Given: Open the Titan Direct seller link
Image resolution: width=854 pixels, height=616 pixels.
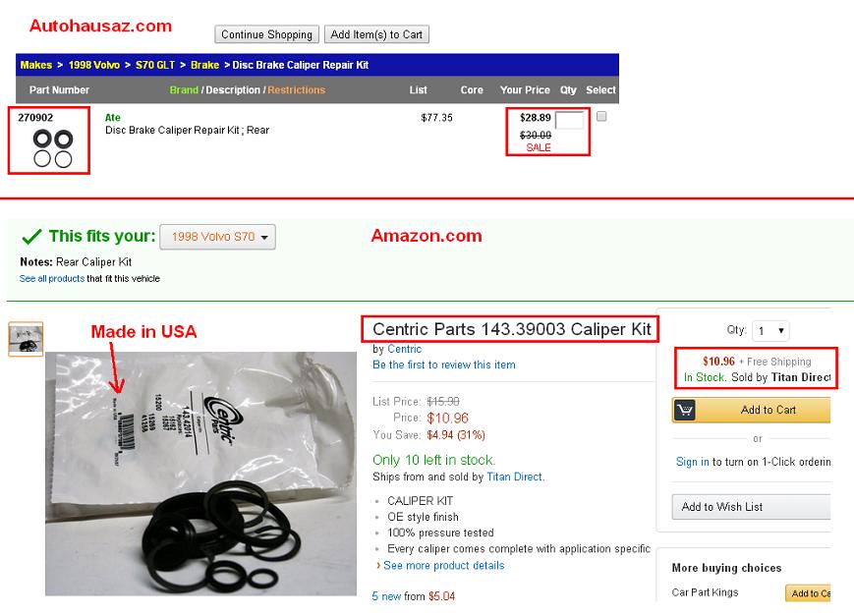Looking at the screenshot, I should click(515, 476).
